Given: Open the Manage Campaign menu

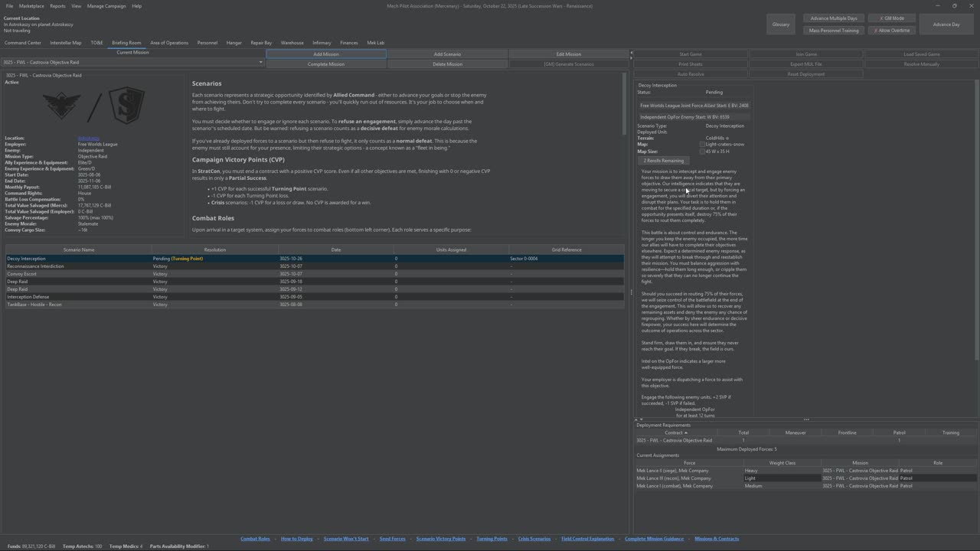Looking at the screenshot, I should point(106,6).
